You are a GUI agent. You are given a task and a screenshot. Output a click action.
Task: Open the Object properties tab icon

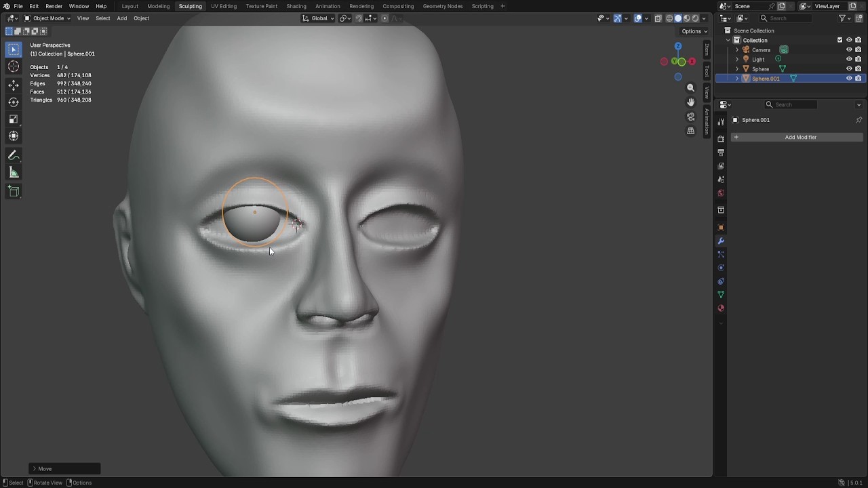click(721, 227)
